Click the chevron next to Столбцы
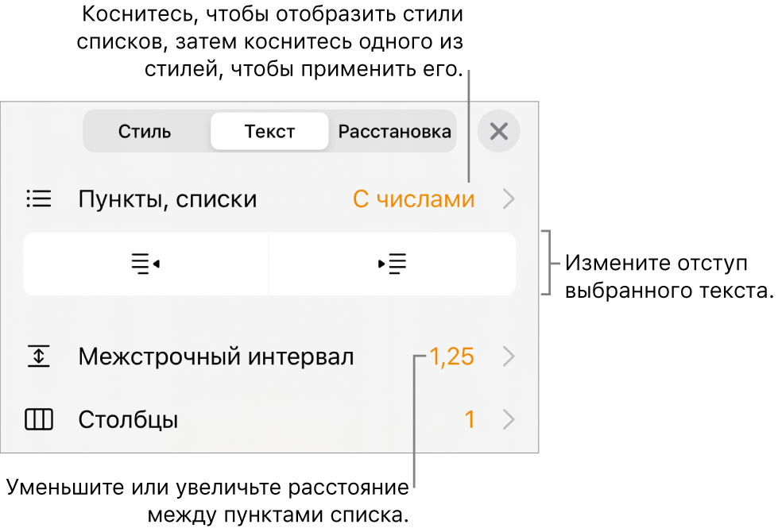The height and width of the screenshot is (532, 782). click(509, 420)
